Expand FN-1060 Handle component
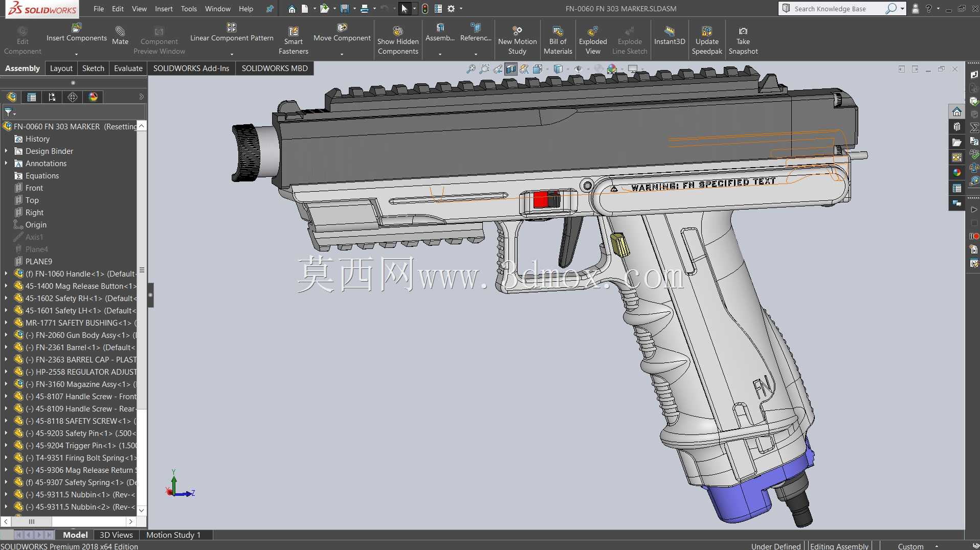 point(6,274)
